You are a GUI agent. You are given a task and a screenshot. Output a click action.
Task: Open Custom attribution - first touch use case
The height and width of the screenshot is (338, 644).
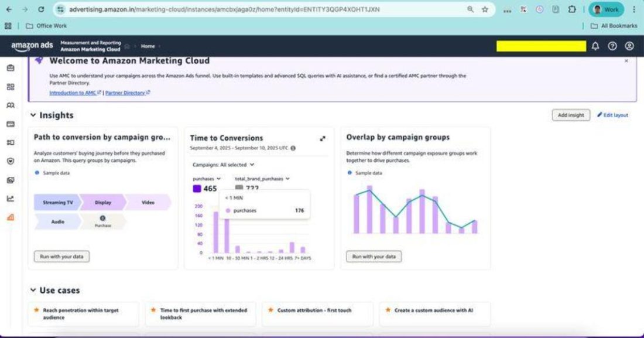tap(318, 314)
